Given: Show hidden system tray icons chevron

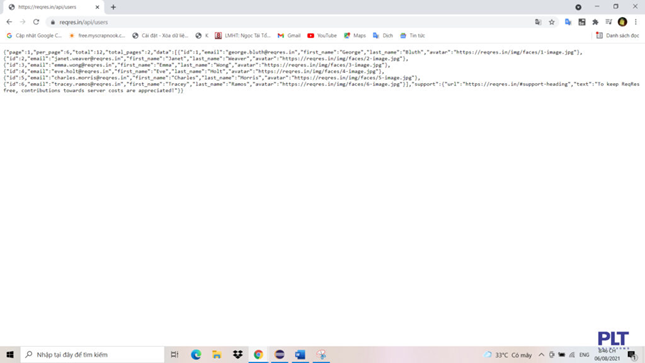Looking at the screenshot, I should click(541, 355).
